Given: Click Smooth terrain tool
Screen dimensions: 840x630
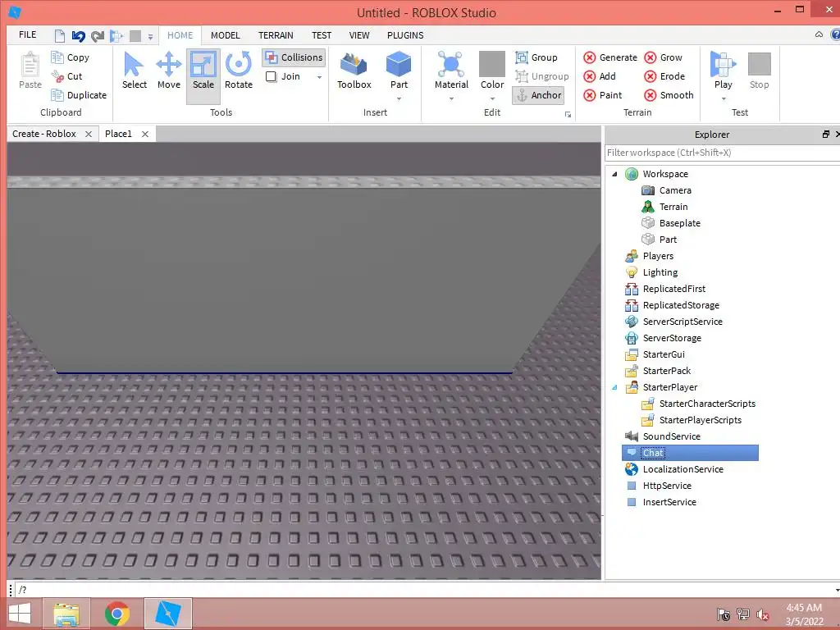Looking at the screenshot, I should 669,95.
